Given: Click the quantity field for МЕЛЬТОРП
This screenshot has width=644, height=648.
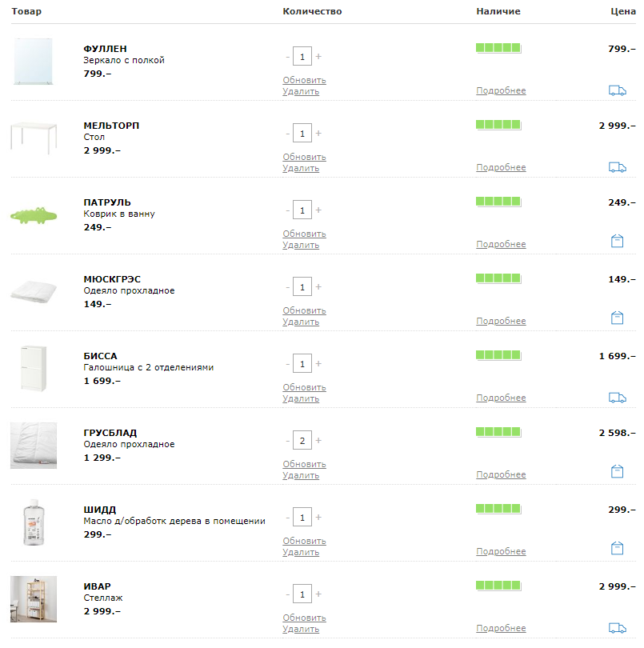Looking at the screenshot, I should coord(302,133).
